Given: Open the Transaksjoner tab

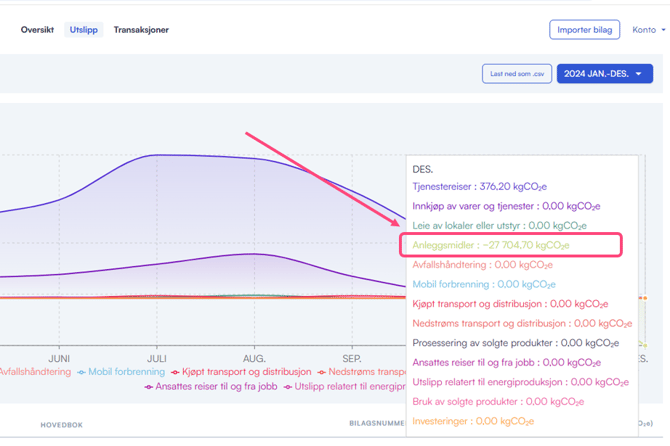Looking at the screenshot, I should 141,30.
